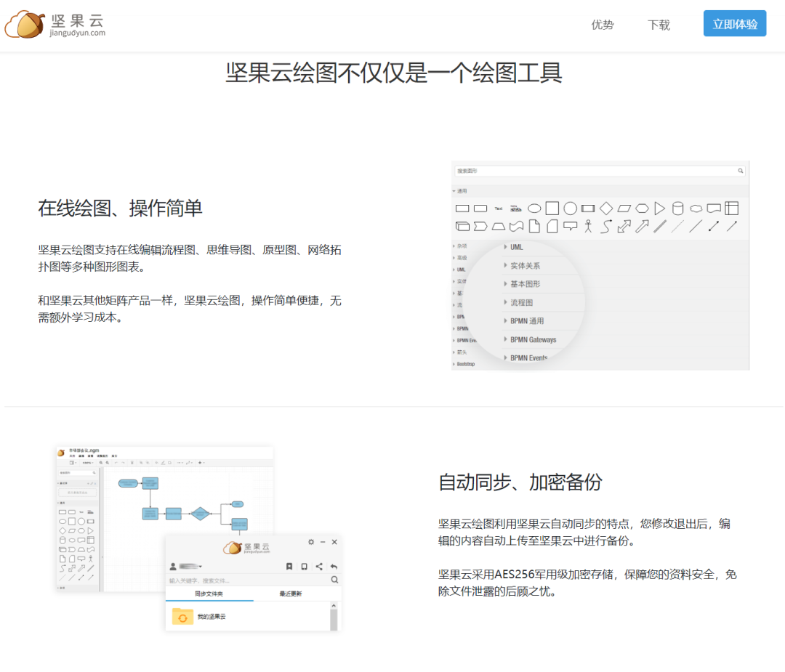Minimize the 坚果云 client window
785x672 pixels.
[x=323, y=542]
